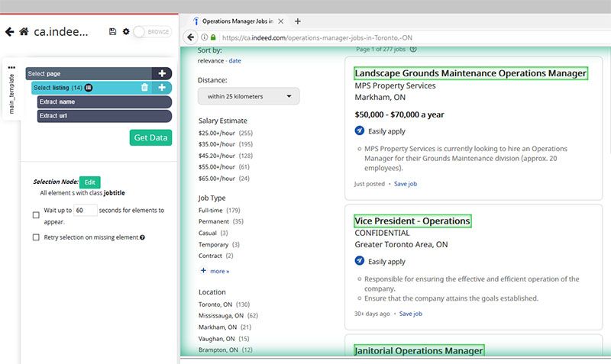Click help icon next to Page 1 of 277 jobs
611x364 pixels.
413,49
